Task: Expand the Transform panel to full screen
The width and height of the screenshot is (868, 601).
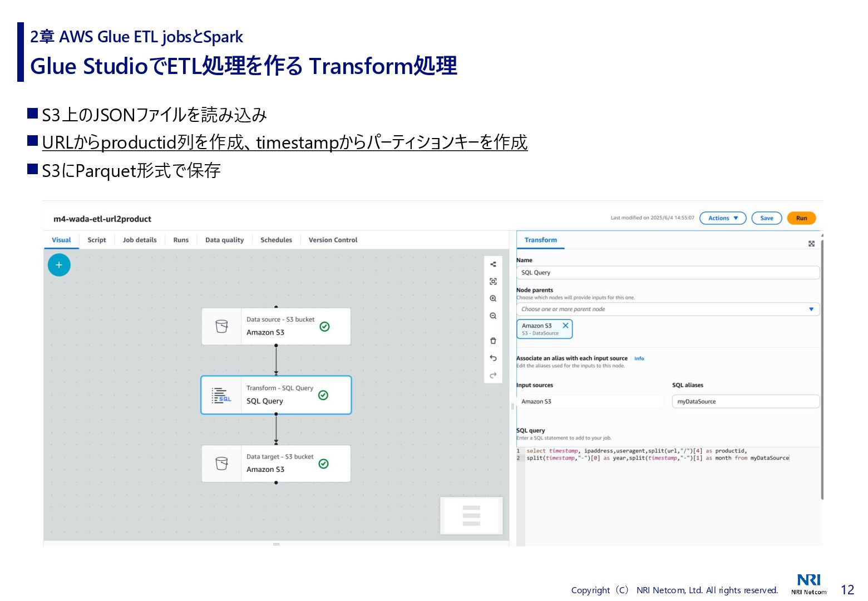Action: coord(811,244)
